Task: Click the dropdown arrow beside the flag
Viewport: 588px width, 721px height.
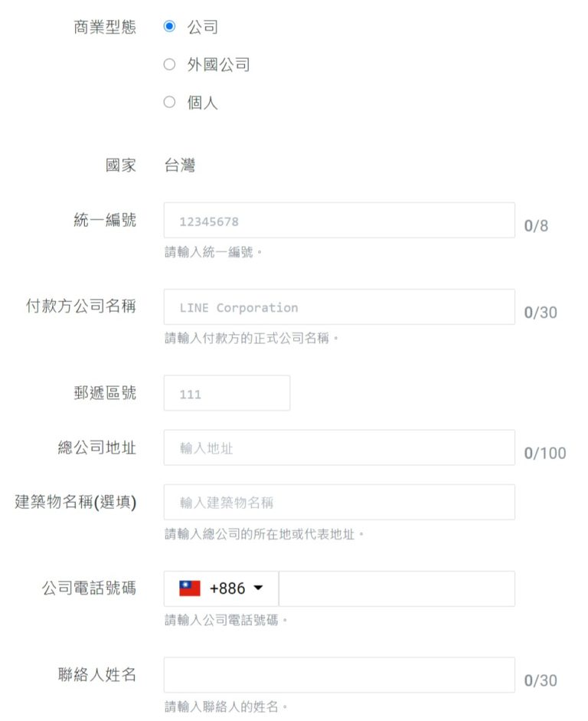Action: tap(260, 588)
